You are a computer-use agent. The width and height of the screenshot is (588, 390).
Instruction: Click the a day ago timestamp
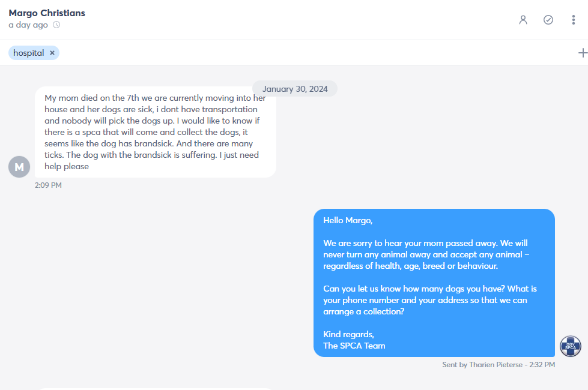[x=28, y=25]
